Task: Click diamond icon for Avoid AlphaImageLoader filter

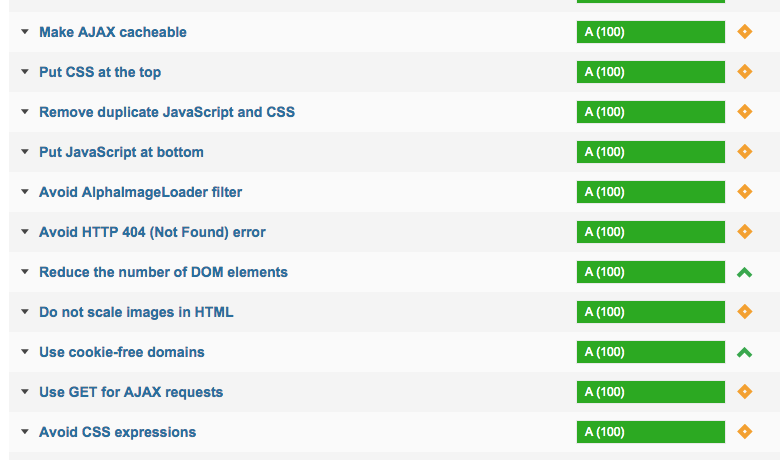Action: point(744,192)
